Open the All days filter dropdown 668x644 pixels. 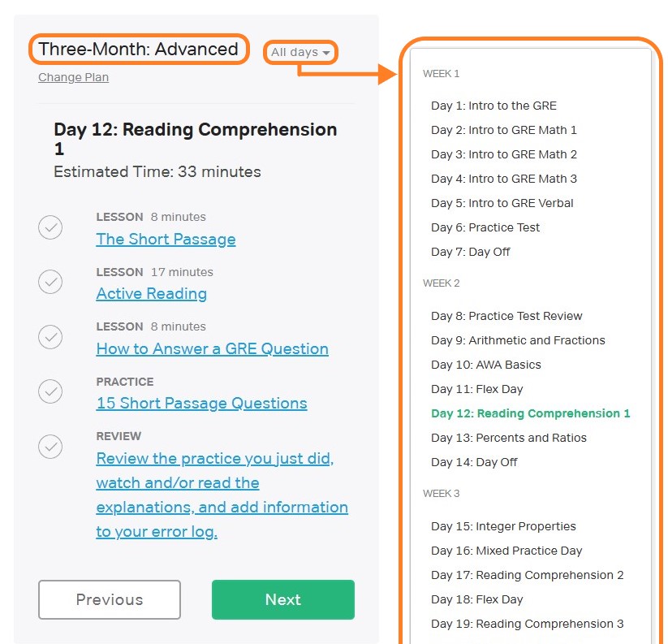[300, 52]
